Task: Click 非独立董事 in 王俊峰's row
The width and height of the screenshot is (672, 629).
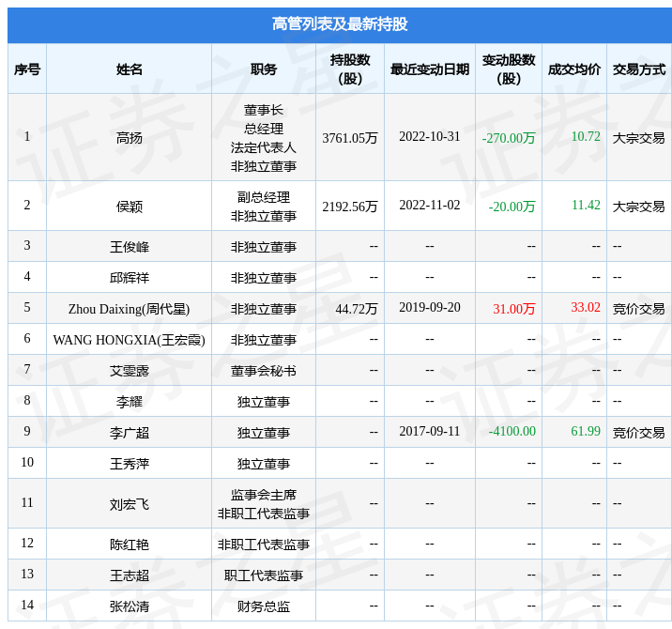Action: click(x=264, y=247)
